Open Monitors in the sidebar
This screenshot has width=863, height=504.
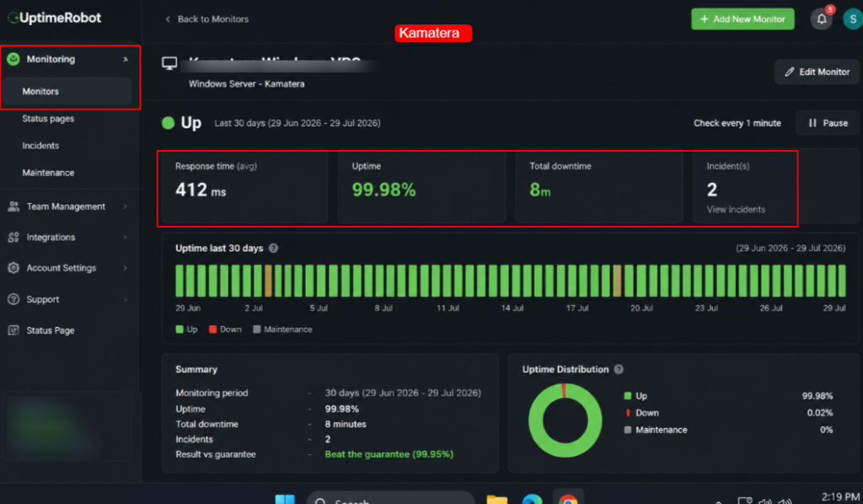point(67,91)
